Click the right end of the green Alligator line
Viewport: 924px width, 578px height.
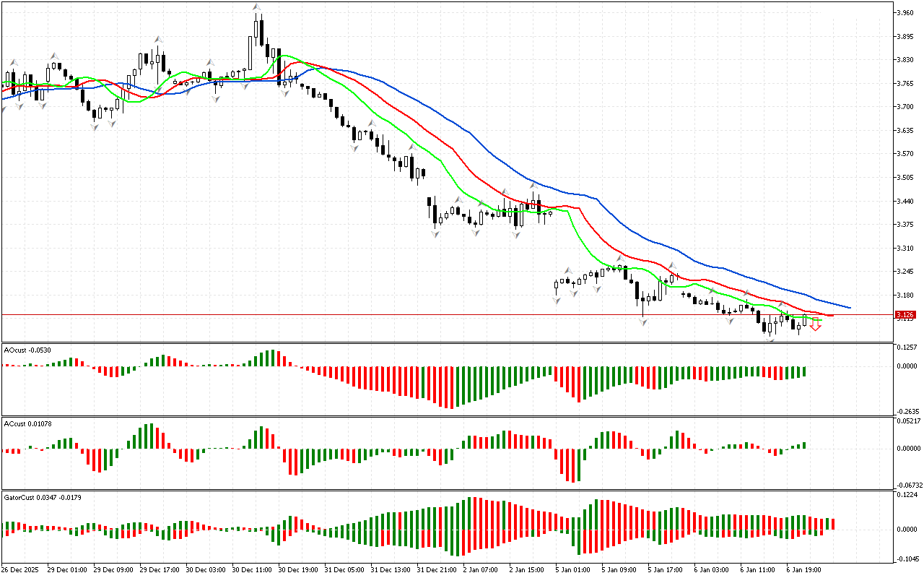coord(821,319)
